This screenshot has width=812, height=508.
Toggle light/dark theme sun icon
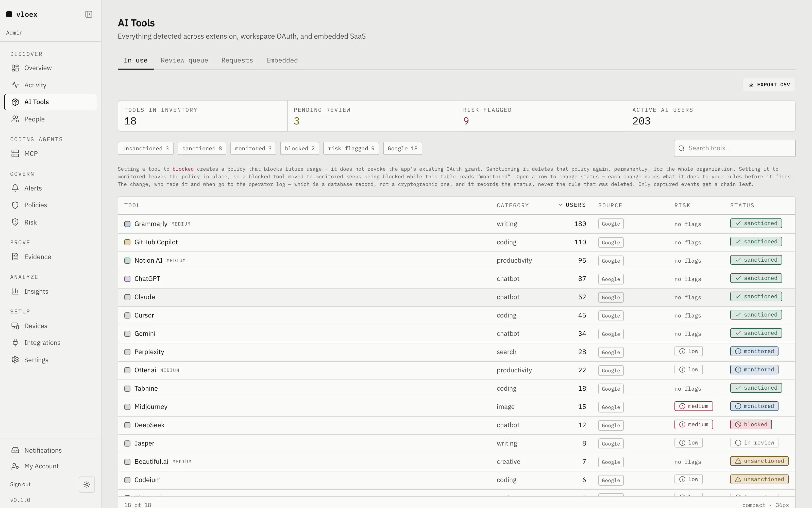pyautogui.click(x=87, y=484)
